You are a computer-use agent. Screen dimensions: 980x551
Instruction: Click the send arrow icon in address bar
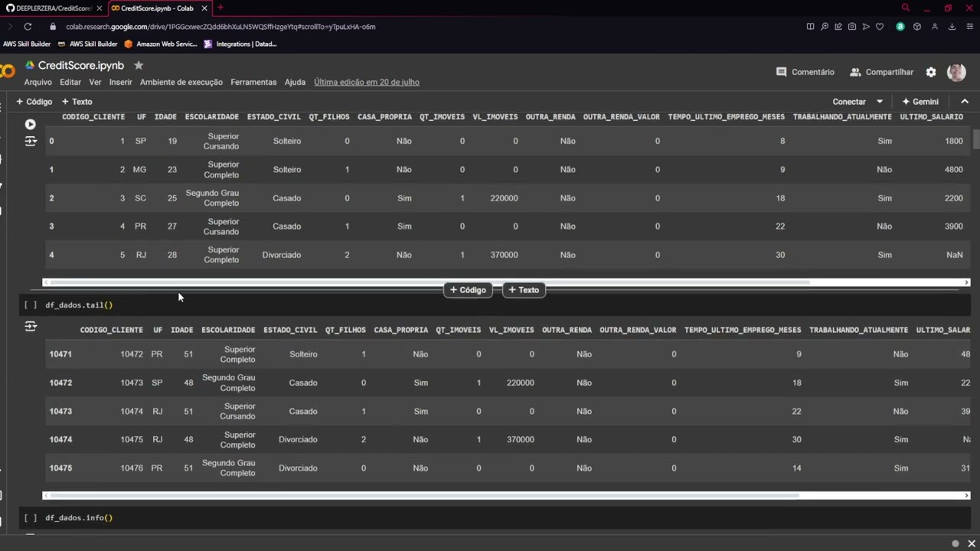tap(866, 27)
